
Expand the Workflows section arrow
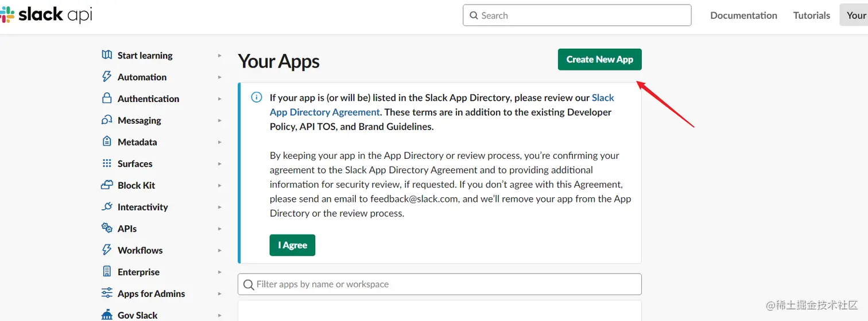pos(220,250)
